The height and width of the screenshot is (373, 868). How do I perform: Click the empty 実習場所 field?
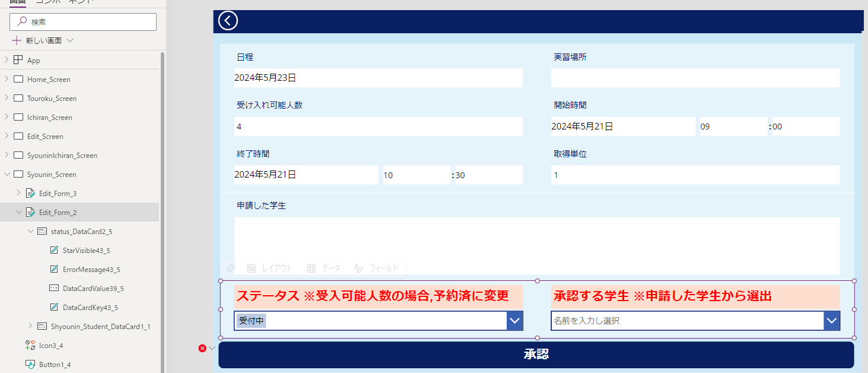click(695, 78)
